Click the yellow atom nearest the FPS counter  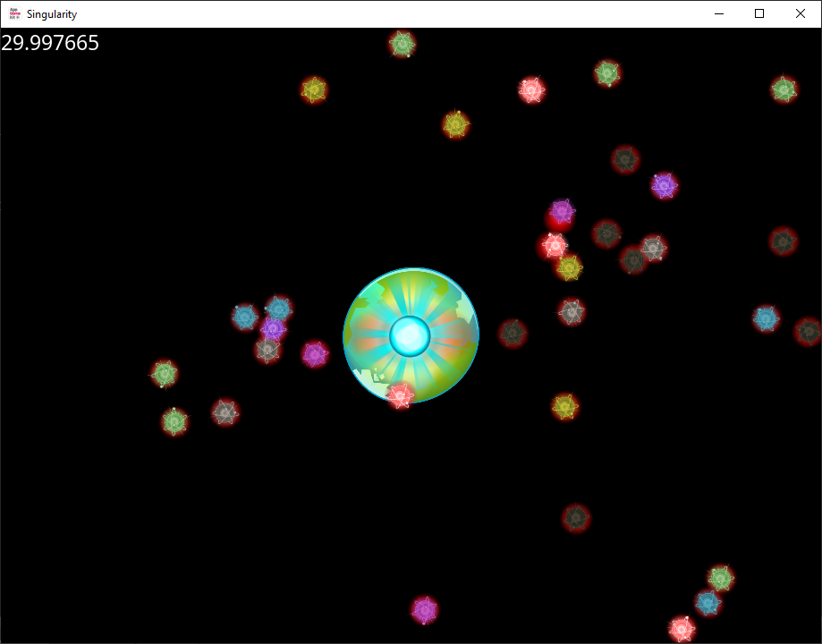(x=314, y=89)
